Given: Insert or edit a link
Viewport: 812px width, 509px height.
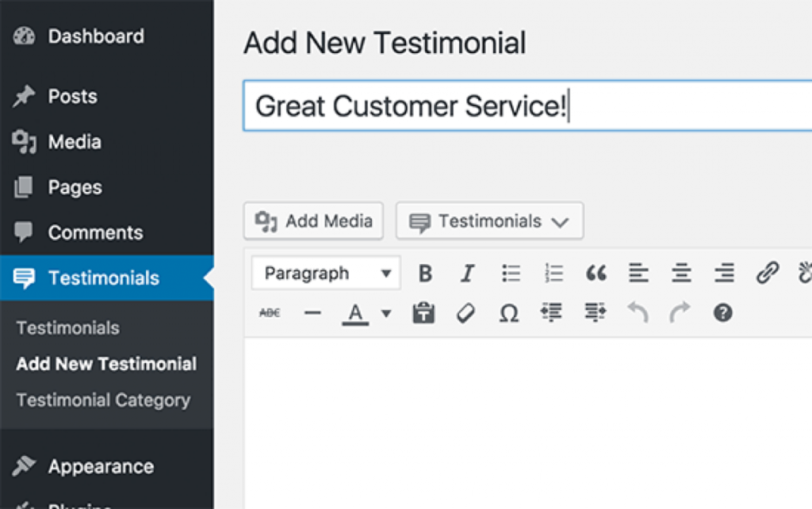Looking at the screenshot, I should pos(767,273).
